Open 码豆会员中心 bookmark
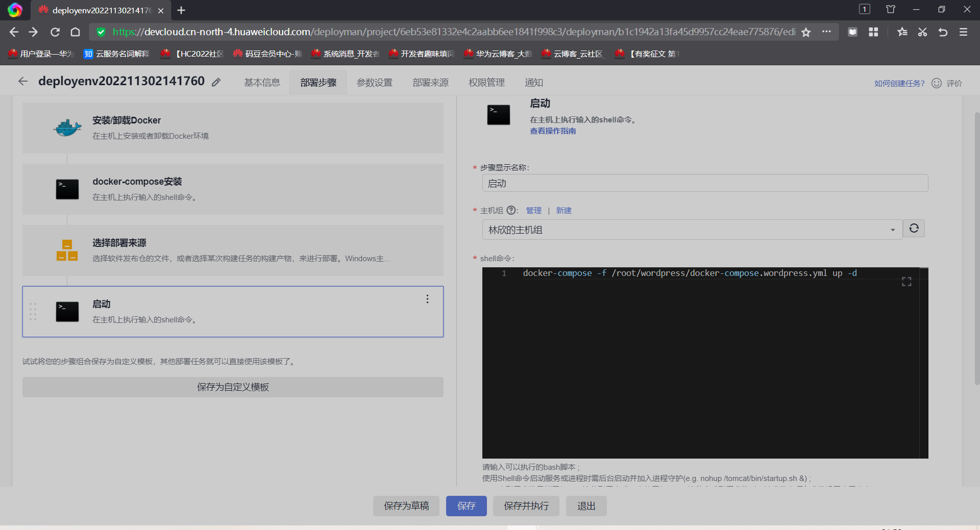 [267, 54]
